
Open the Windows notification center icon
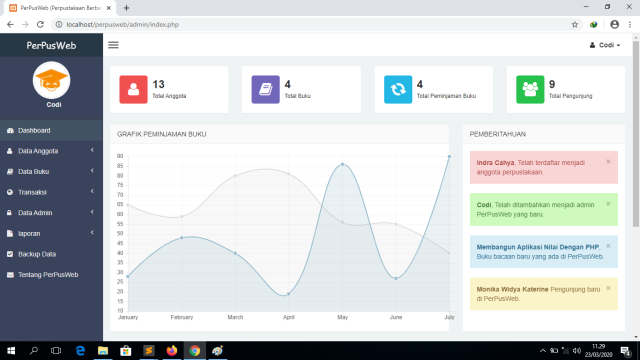point(626,351)
